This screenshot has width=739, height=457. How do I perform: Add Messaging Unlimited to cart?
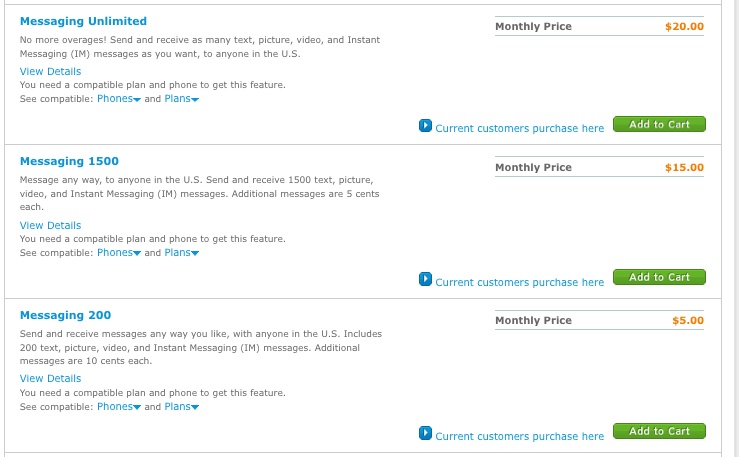point(659,124)
